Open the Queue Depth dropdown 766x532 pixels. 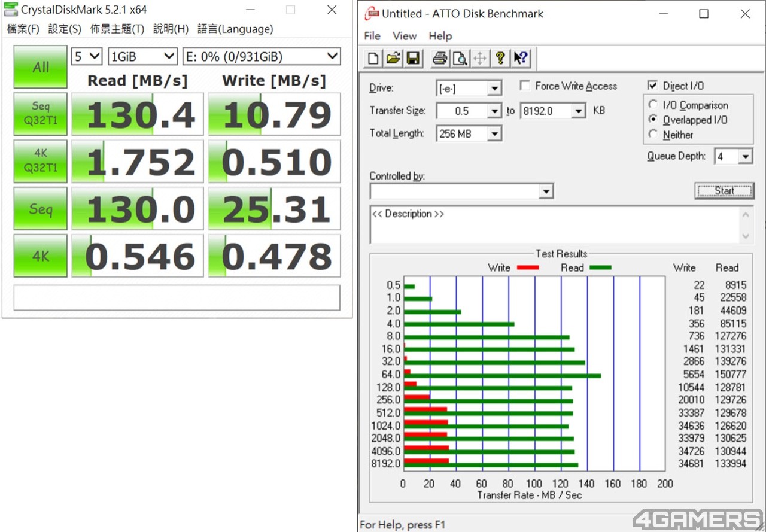(x=745, y=157)
